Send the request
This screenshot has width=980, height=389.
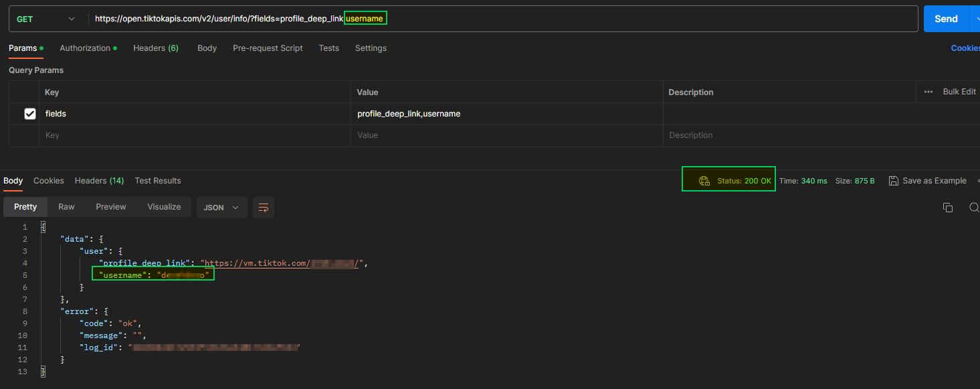click(x=946, y=19)
